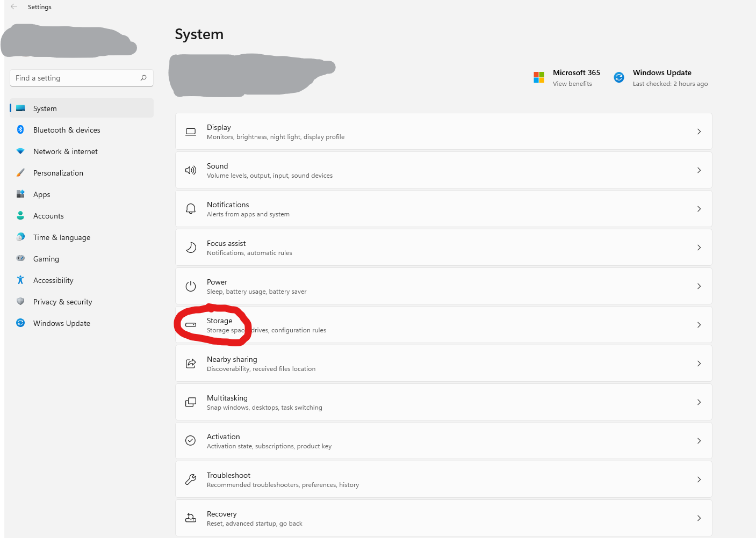The height and width of the screenshot is (538, 756).
Task: Click the Notifications bell icon
Action: coord(191,208)
